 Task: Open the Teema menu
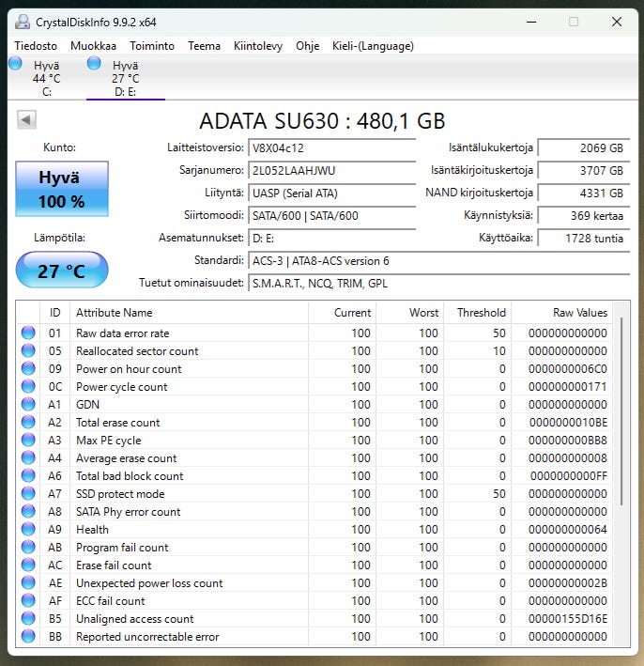[x=205, y=46]
